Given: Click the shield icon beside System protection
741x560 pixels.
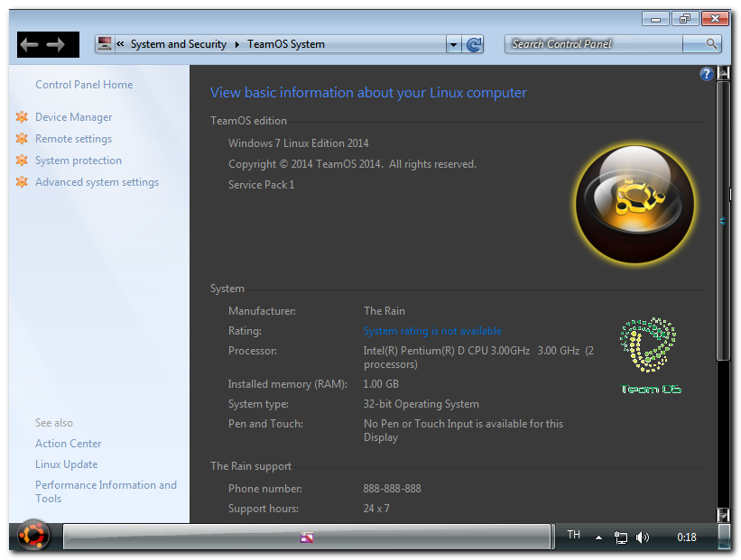Looking at the screenshot, I should (x=22, y=161).
